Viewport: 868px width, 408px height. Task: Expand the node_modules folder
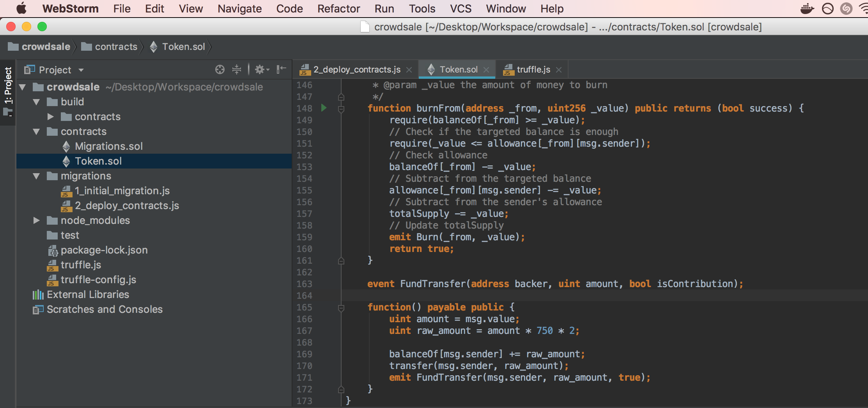tap(37, 220)
